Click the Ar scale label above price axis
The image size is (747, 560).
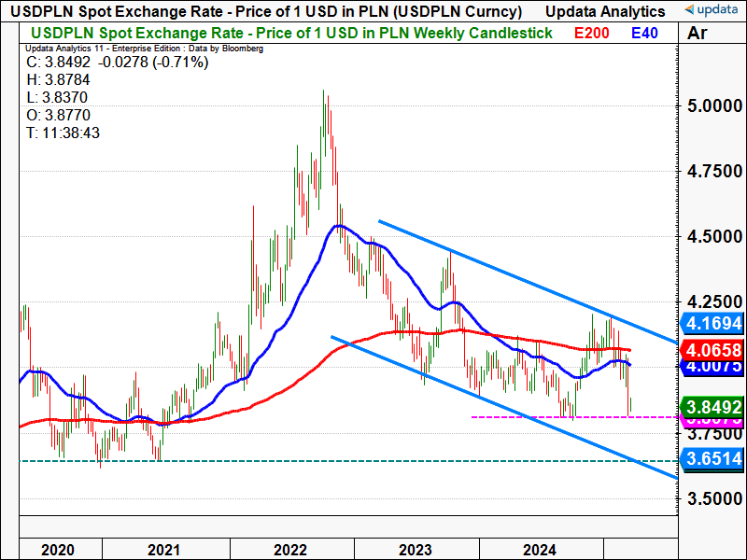[697, 34]
